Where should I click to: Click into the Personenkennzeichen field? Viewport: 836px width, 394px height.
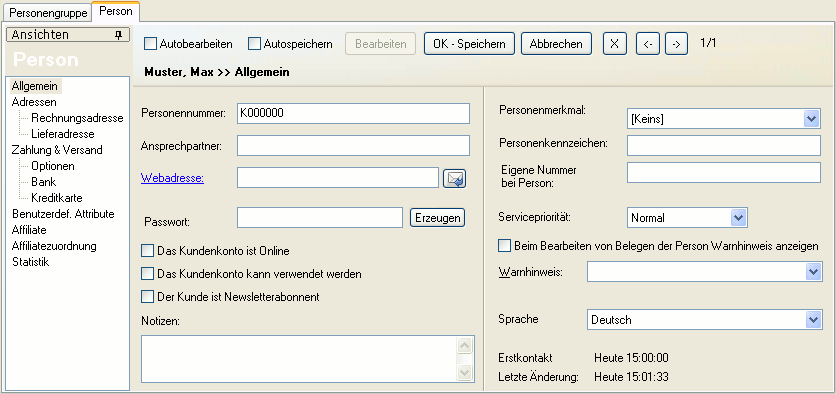point(724,146)
